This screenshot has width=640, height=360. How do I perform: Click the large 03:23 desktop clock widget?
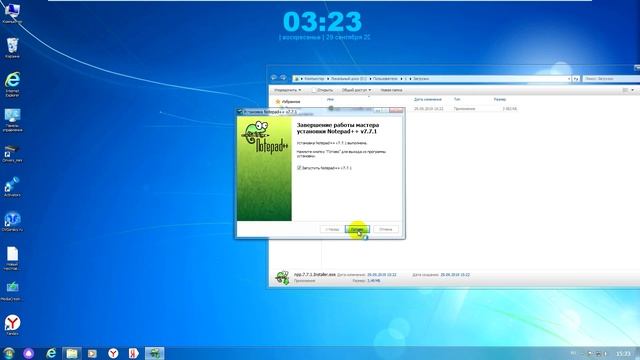[322, 22]
